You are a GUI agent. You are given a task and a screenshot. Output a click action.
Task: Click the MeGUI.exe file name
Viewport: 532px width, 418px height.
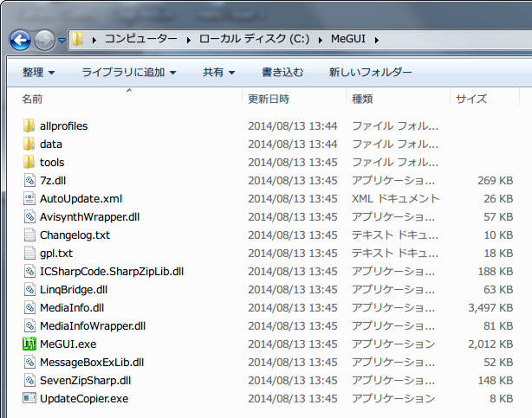pos(68,344)
